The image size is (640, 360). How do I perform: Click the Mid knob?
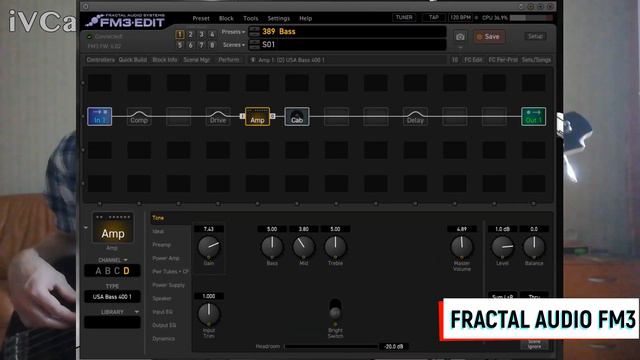coord(304,247)
